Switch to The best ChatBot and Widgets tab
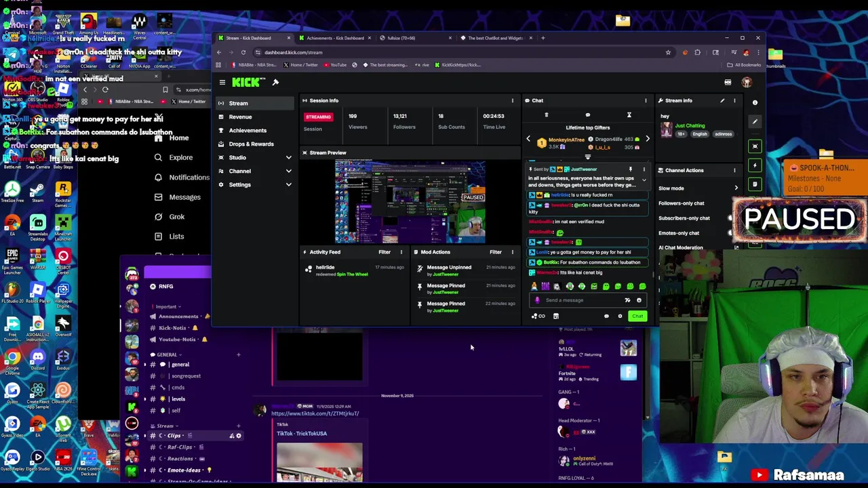Screen dimensions: 868x488 click(x=496, y=38)
